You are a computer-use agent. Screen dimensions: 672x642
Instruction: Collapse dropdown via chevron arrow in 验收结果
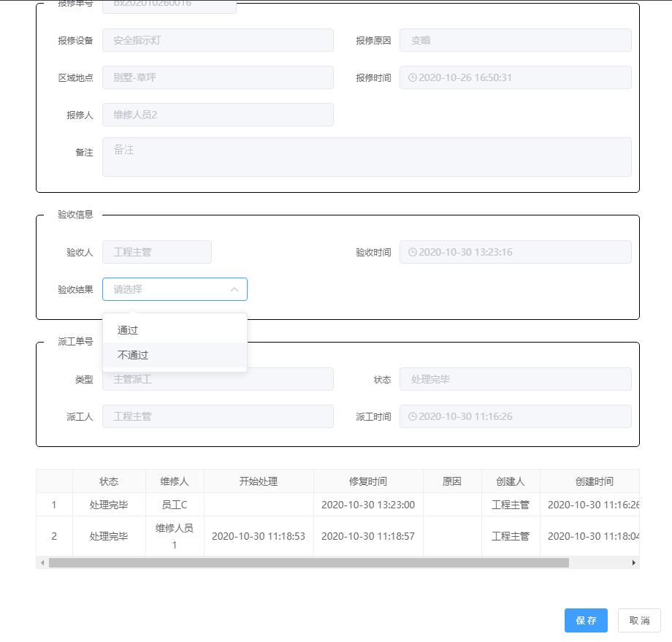pyautogui.click(x=234, y=289)
